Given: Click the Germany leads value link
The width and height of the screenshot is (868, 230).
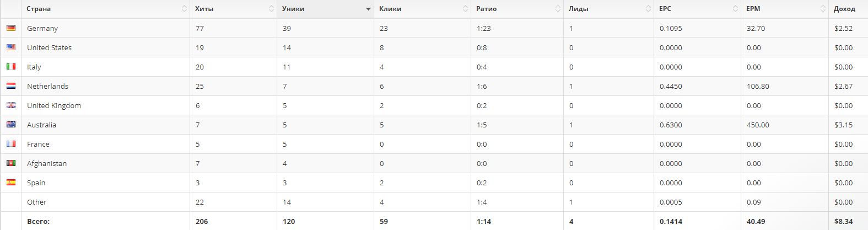Looking at the screenshot, I should (x=571, y=28).
